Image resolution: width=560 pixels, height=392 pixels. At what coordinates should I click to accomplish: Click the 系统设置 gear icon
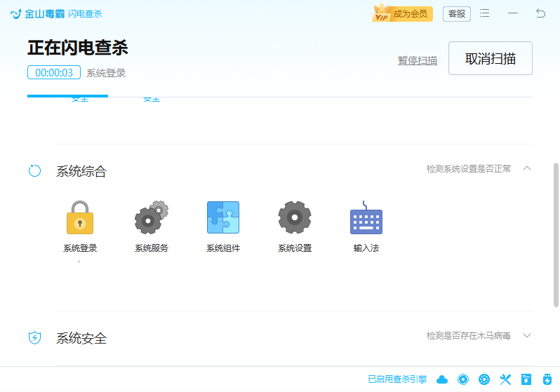(x=295, y=217)
